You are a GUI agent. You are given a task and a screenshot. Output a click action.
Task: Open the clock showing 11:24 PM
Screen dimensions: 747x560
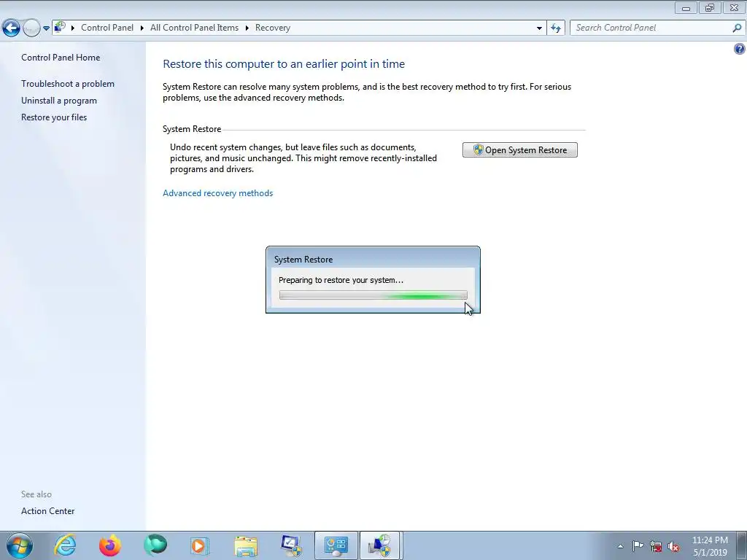pos(710,546)
